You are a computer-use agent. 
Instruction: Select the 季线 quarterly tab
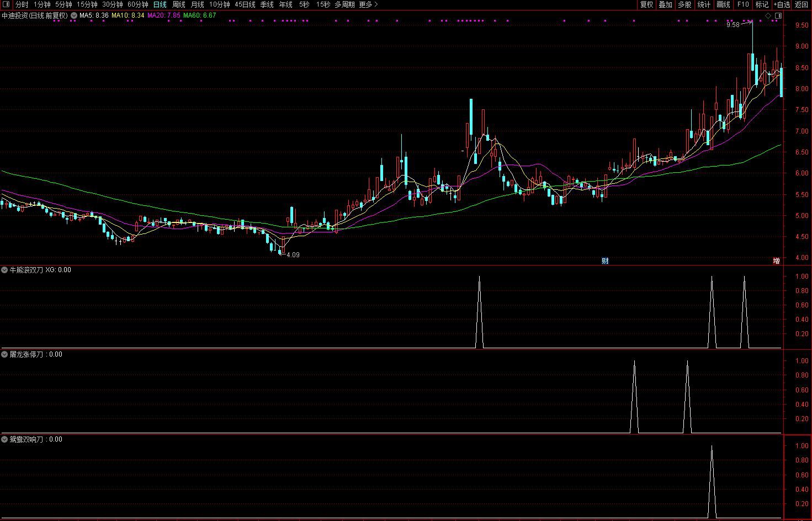click(267, 4)
